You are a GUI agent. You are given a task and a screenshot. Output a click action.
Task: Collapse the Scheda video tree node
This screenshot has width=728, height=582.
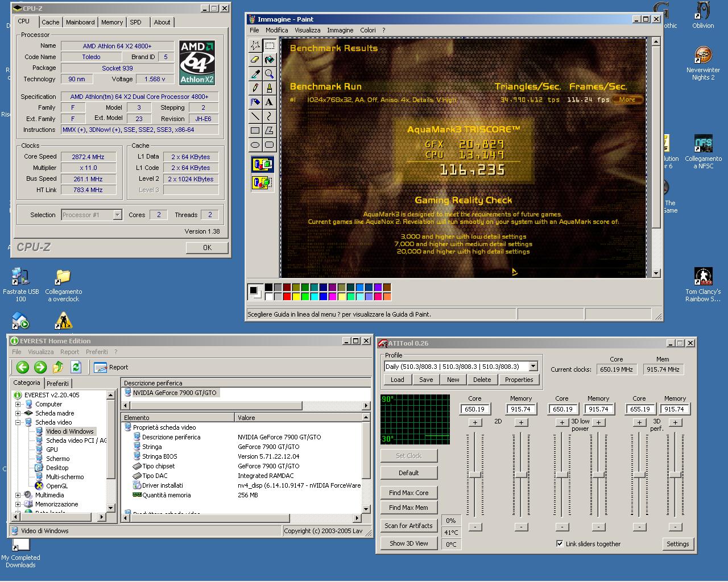pyautogui.click(x=18, y=422)
